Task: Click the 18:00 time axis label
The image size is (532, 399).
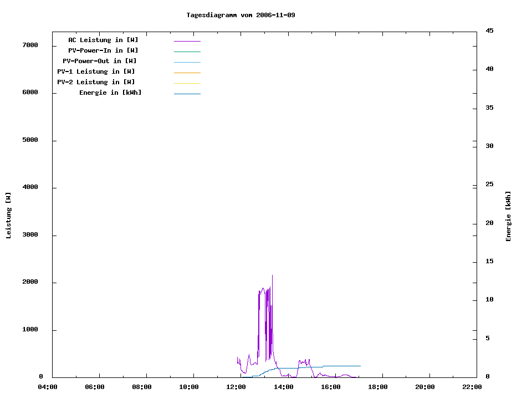Action: pyautogui.click(x=377, y=387)
